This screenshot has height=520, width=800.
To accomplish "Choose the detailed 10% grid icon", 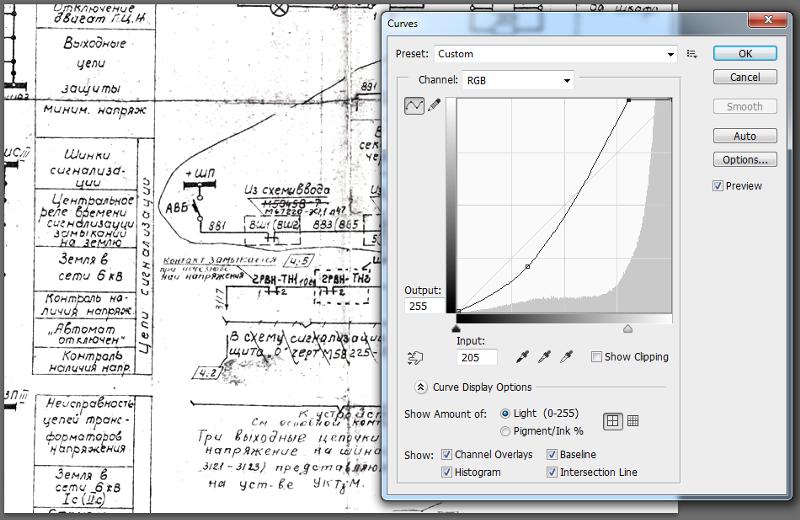I will point(633,421).
